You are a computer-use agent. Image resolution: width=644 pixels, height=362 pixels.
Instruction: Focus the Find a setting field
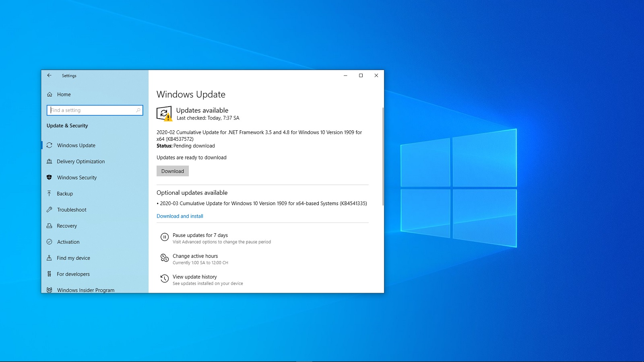[95, 110]
